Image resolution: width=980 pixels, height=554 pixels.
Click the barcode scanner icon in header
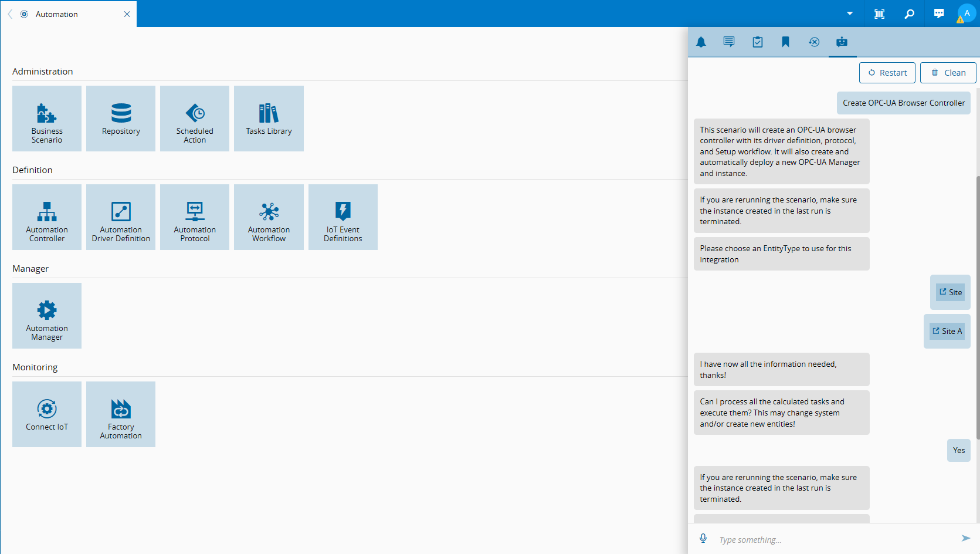[x=880, y=13]
